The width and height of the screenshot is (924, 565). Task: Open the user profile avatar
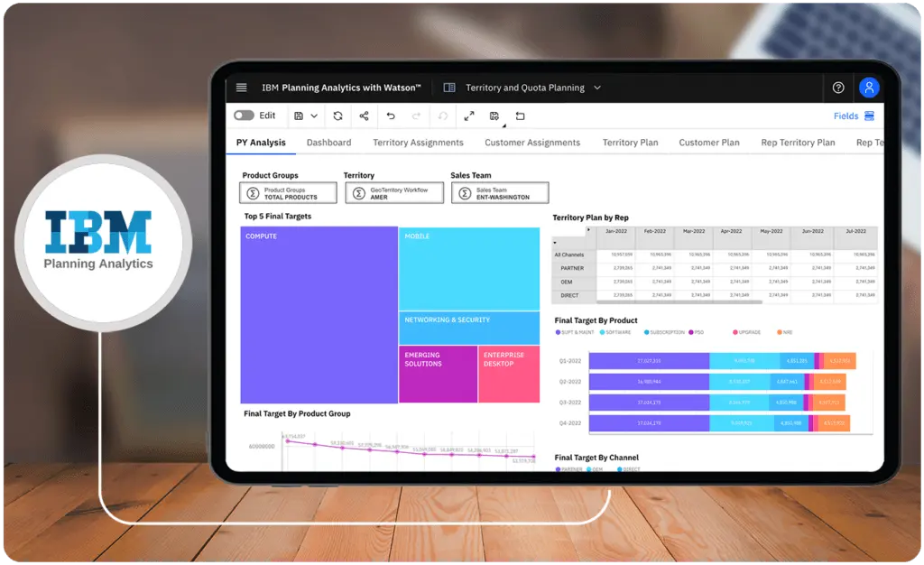coord(869,88)
